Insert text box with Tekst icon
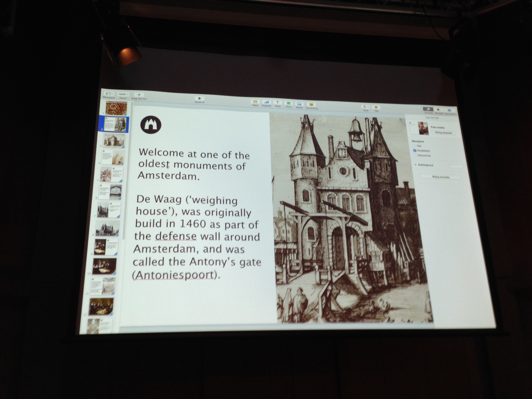 point(278,103)
